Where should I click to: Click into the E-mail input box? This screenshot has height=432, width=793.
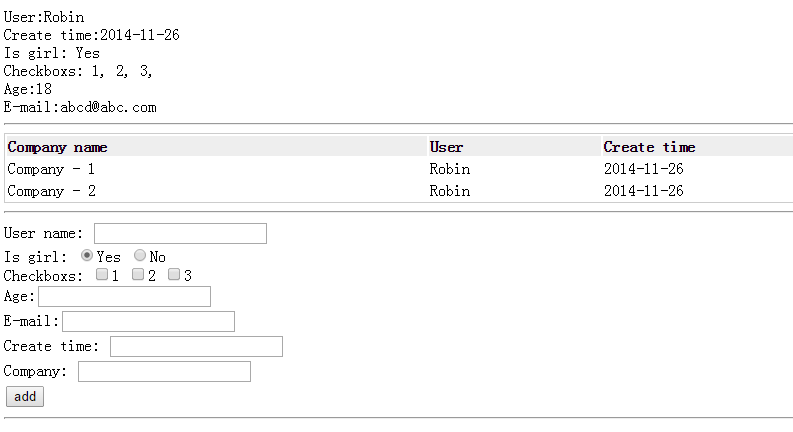(x=149, y=321)
